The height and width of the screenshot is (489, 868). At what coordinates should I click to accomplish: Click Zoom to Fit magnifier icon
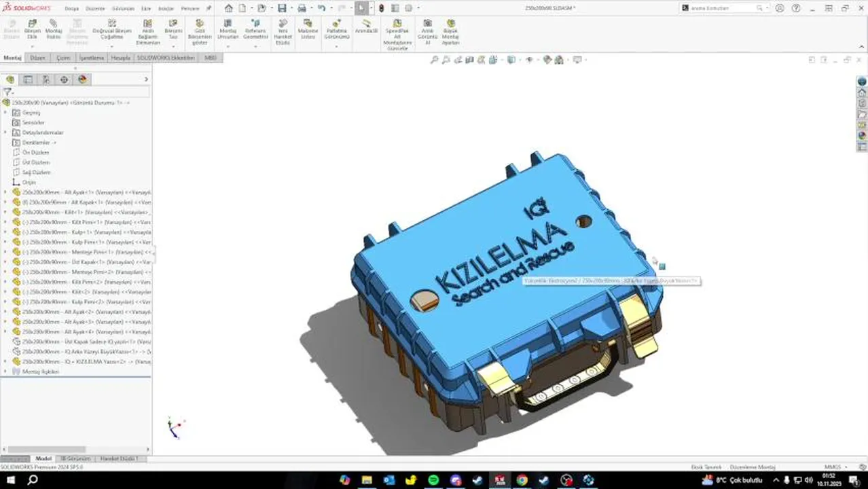(x=435, y=60)
